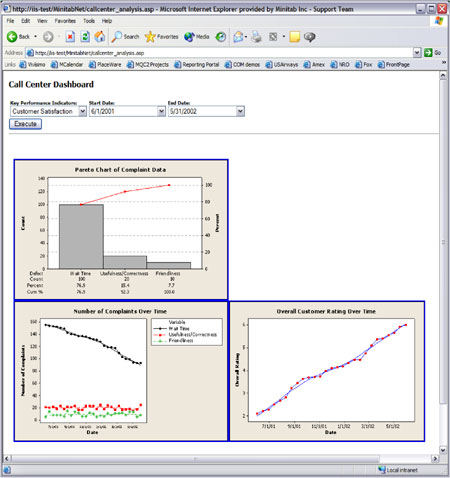Open the Volano link in Links bar

click(32, 65)
